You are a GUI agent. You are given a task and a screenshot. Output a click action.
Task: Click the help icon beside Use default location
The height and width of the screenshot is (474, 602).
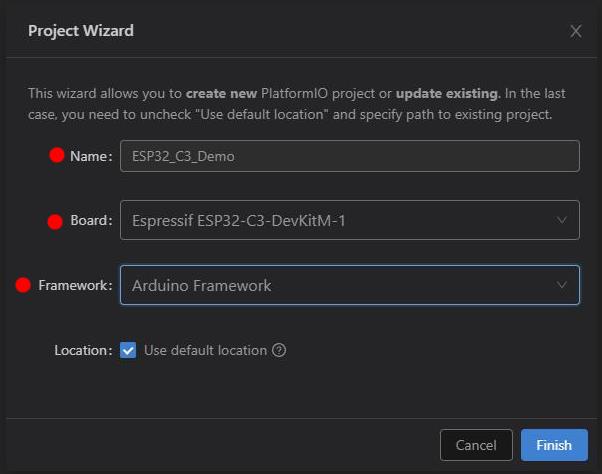pyautogui.click(x=279, y=350)
